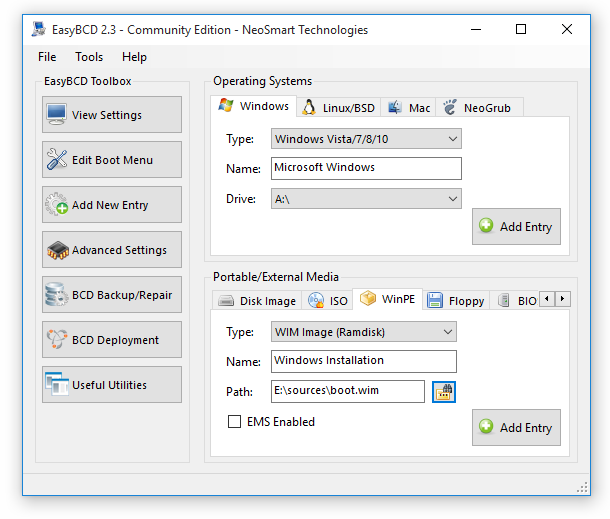This screenshot has height=519, width=610.
Task: Open the Windows Vista/7/8/10 type dropdown
Action: 366,139
